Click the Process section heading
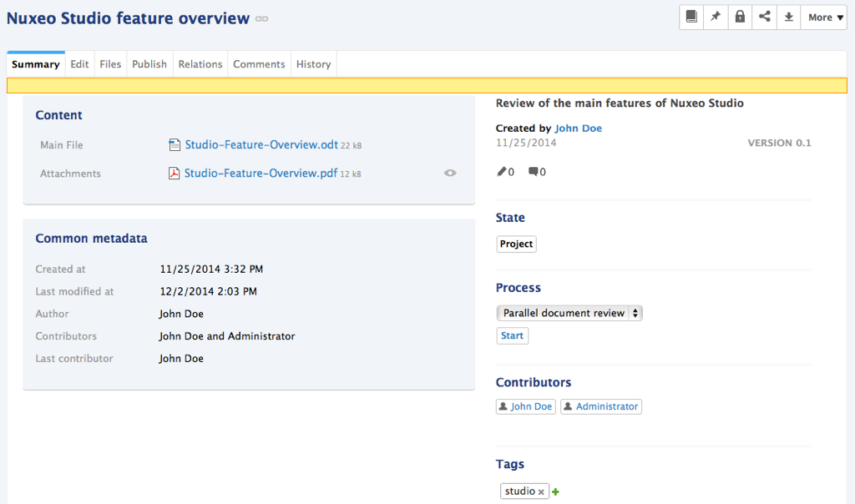Viewport: 855px width, 504px height. pos(518,288)
